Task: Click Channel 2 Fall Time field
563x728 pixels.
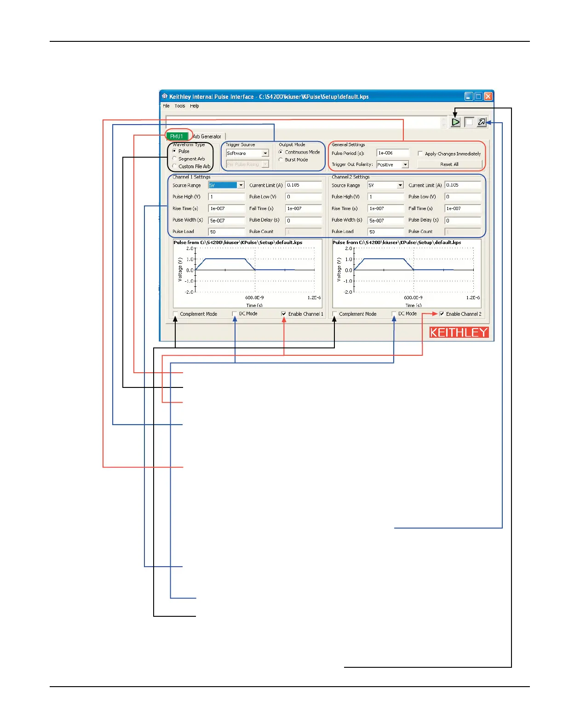Action: click(x=463, y=209)
